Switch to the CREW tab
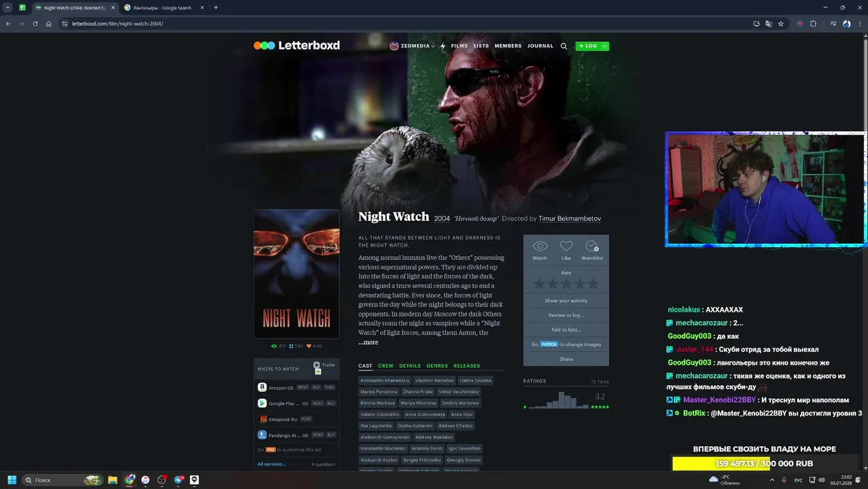 coord(385,366)
